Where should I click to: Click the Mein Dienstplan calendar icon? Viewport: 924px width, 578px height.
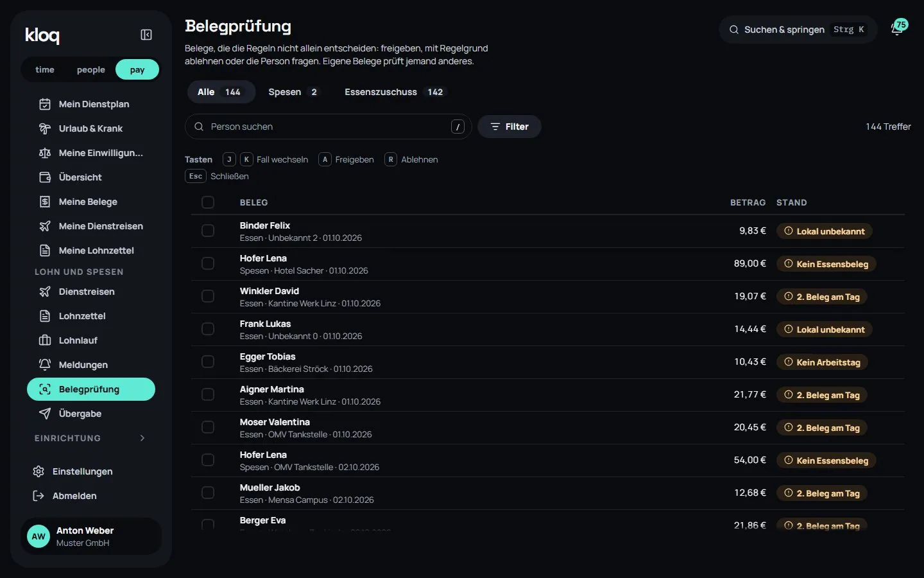pyautogui.click(x=45, y=104)
